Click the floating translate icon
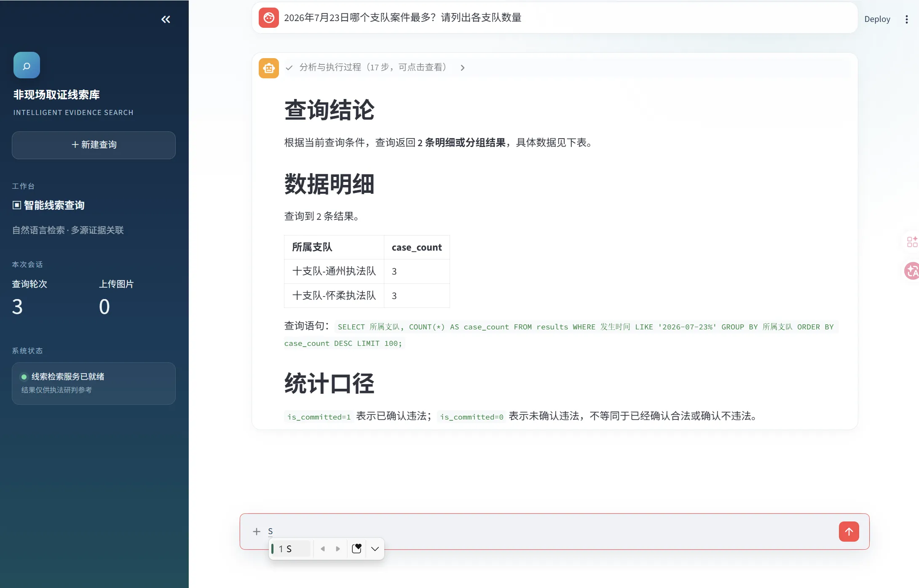 912,271
